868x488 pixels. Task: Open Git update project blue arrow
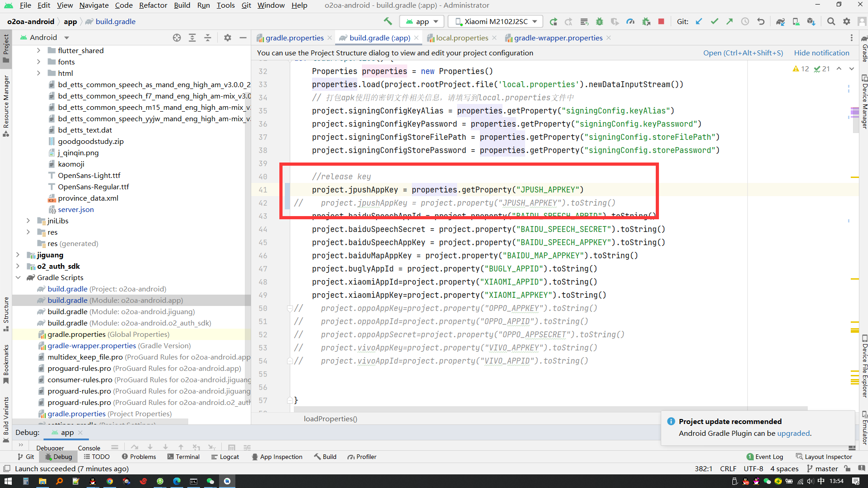[699, 21]
